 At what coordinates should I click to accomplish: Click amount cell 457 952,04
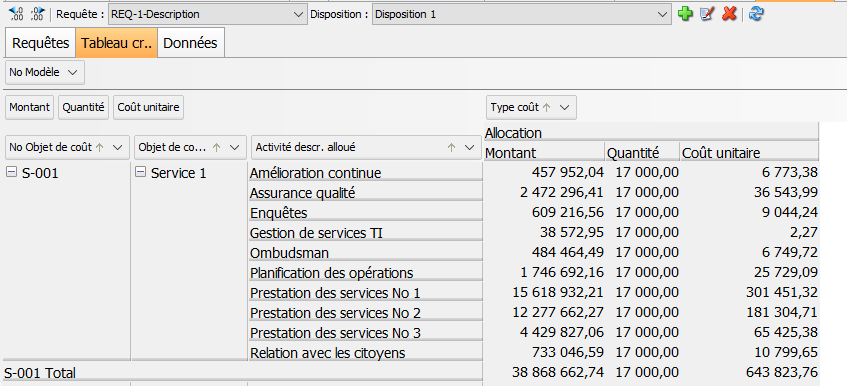point(544,172)
